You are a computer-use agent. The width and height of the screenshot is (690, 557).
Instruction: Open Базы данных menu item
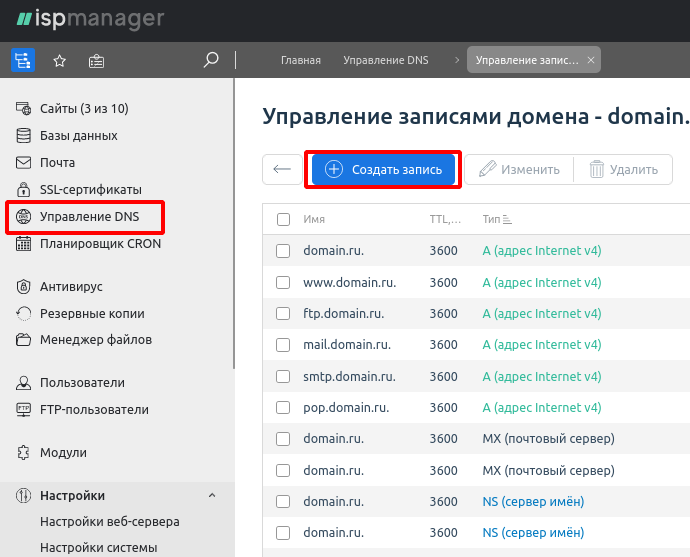[x=79, y=136]
